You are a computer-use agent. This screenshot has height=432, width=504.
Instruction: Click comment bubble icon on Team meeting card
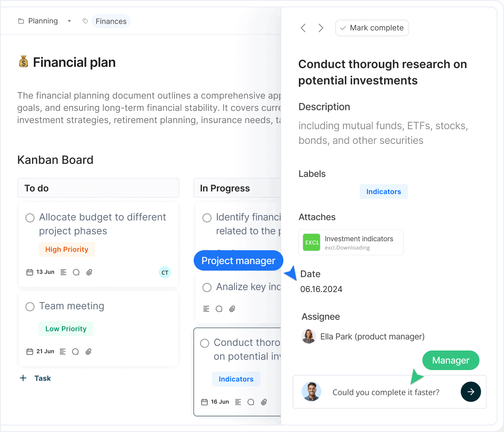point(75,352)
